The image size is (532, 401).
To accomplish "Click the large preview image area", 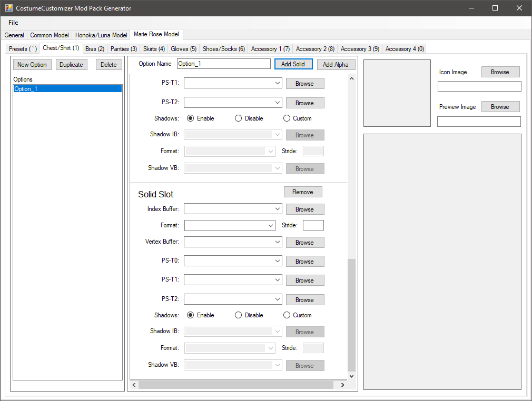I will (442, 262).
